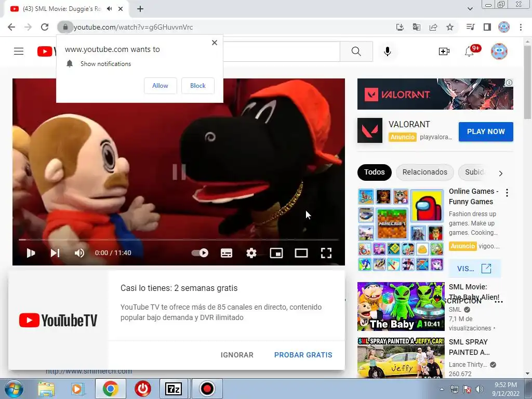Open Online Games ad thumbnail
Image resolution: width=532 pixels, height=399 pixels.
401,230
